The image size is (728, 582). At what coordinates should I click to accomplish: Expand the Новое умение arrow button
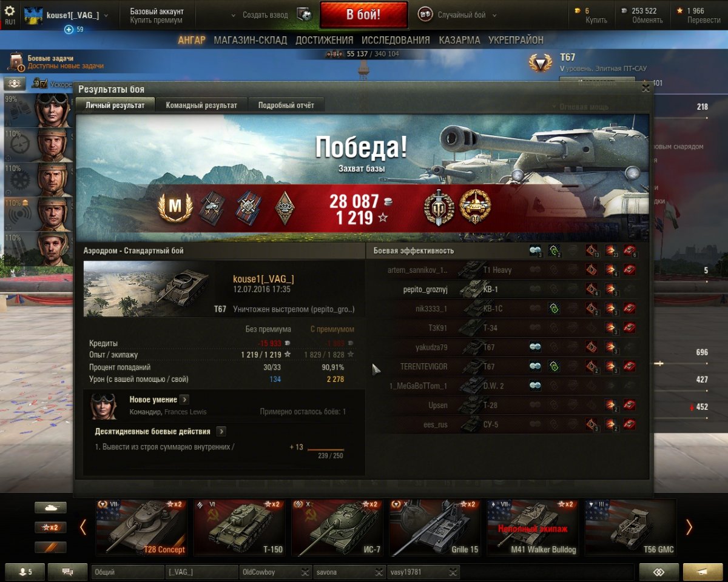[184, 400]
